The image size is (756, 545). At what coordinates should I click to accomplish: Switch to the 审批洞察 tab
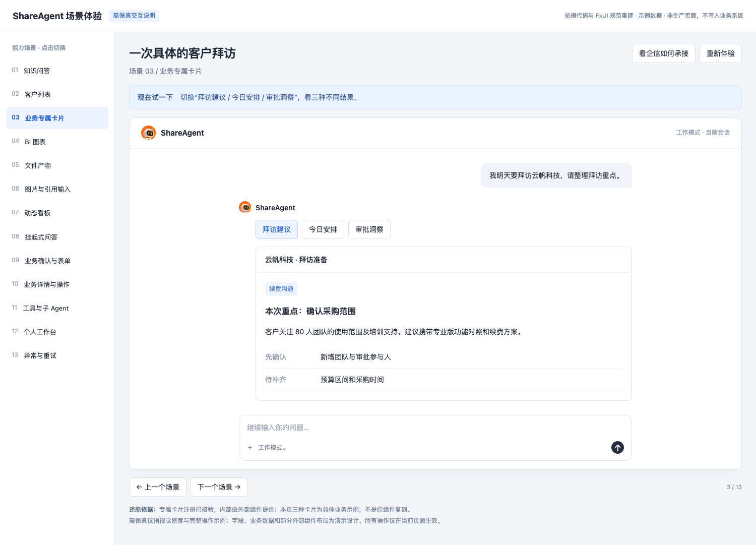(369, 229)
